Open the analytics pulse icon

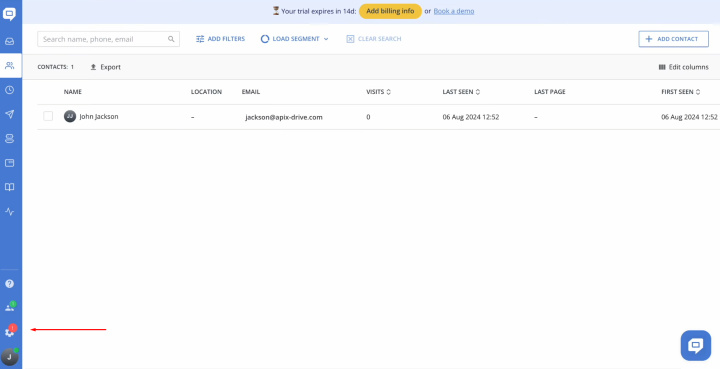tap(9, 212)
